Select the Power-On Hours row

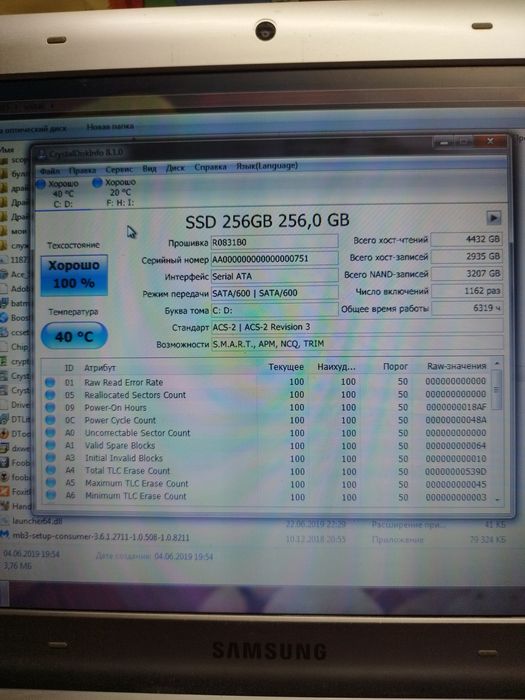point(267,407)
